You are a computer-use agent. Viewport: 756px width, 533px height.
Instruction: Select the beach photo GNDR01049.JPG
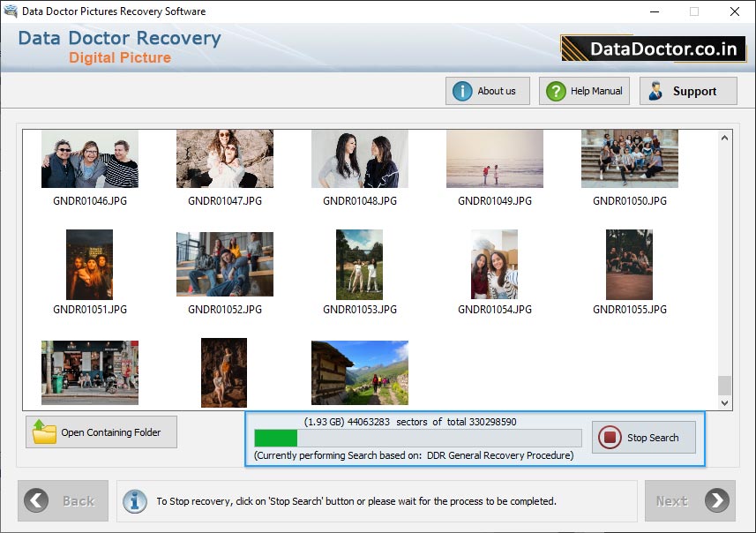494,159
